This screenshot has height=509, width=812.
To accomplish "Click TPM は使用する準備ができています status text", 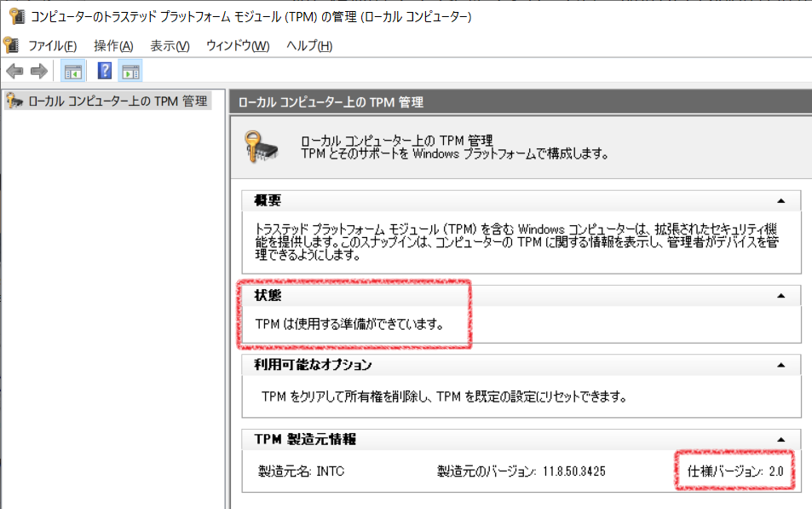I will (349, 325).
